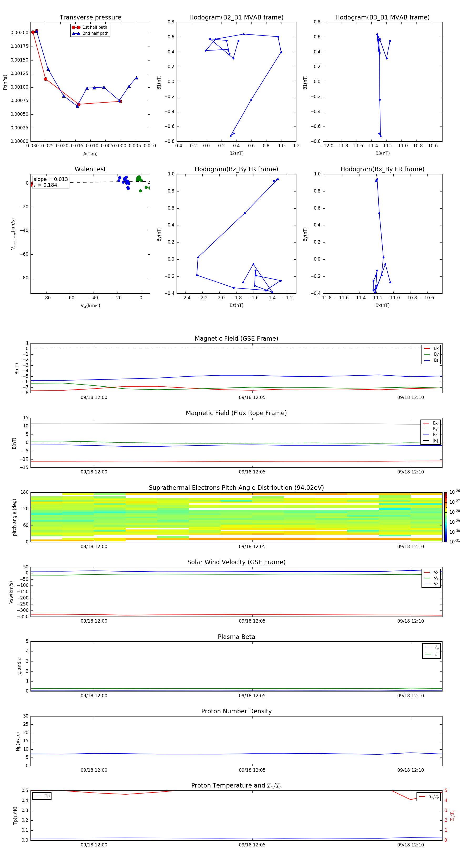Click the 'By' legend entry in GSE magnetic field
The width and height of the screenshot is (473, 868).
(431, 354)
